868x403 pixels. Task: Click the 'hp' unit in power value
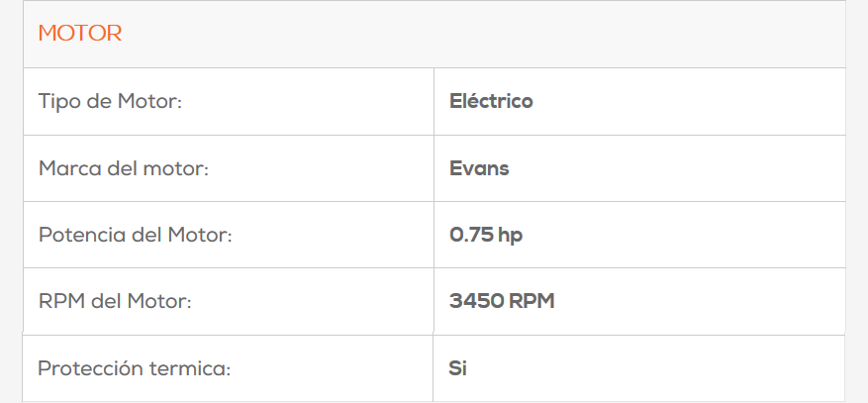pos(510,236)
